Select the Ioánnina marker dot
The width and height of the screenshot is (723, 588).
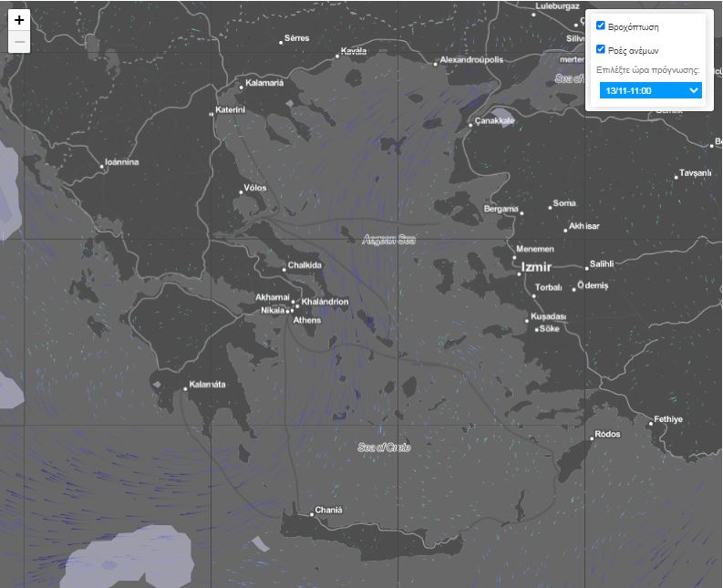tap(101, 167)
